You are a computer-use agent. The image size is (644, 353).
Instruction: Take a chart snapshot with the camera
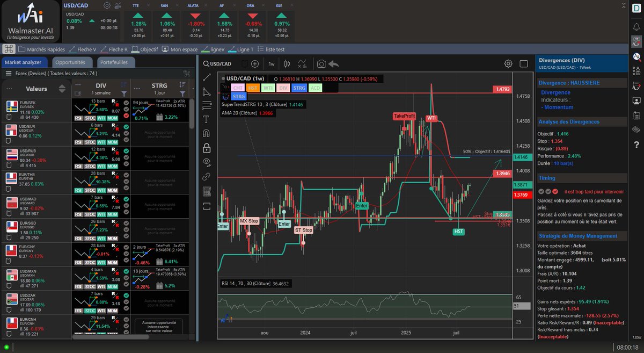pos(321,63)
